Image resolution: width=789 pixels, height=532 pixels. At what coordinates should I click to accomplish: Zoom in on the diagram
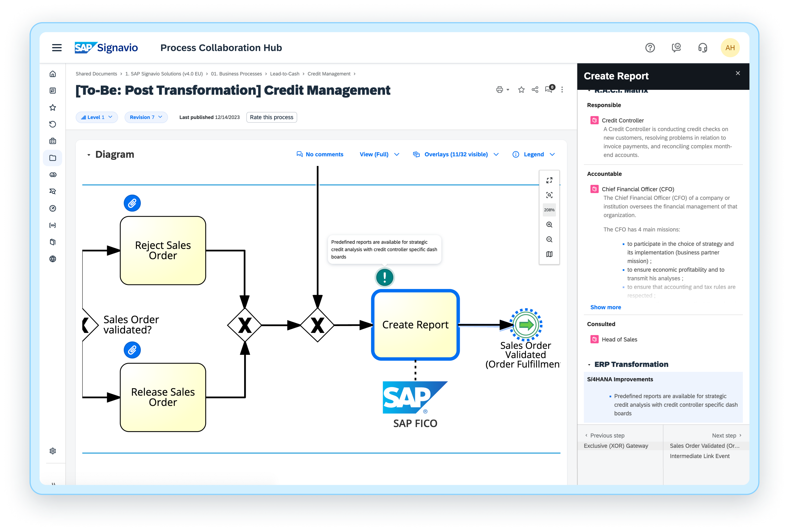pyautogui.click(x=549, y=225)
